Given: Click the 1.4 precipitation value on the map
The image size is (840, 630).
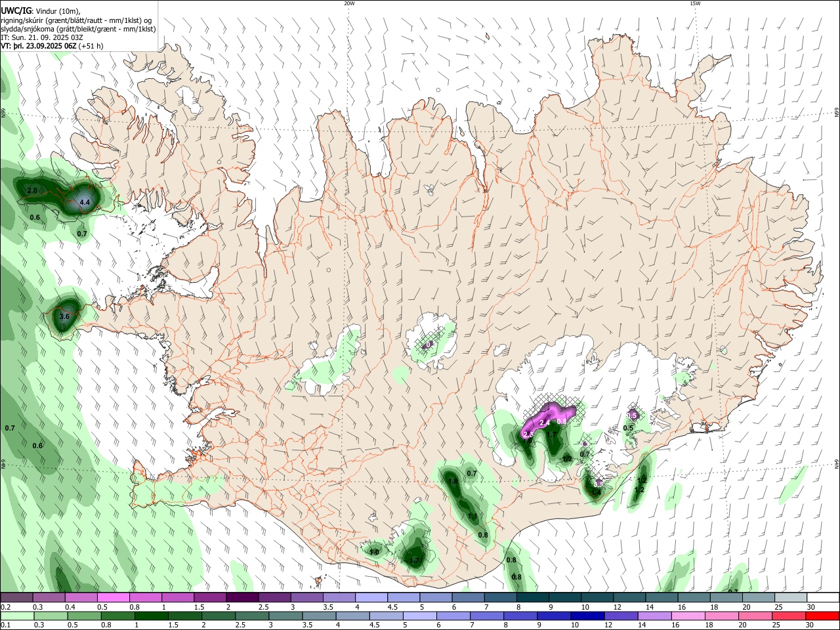Looking at the screenshot, I should [x=596, y=492].
